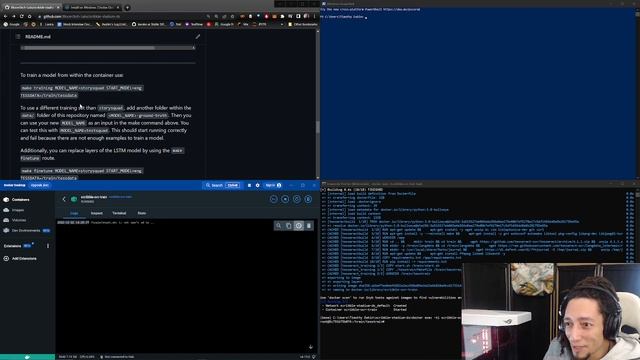This screenshot has width=640, height=360.
Task: Open Other bookmarks folder
Action: [x=302, y=24]
